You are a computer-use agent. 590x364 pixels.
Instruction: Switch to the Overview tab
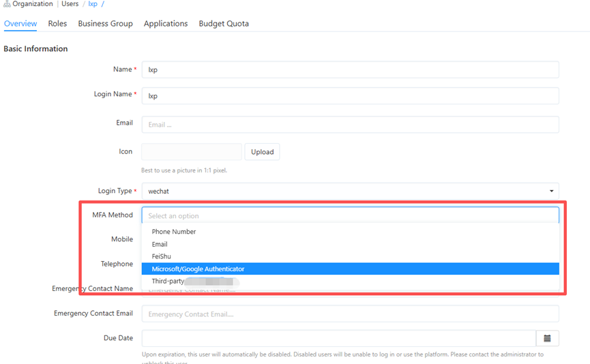click(20, 24)
